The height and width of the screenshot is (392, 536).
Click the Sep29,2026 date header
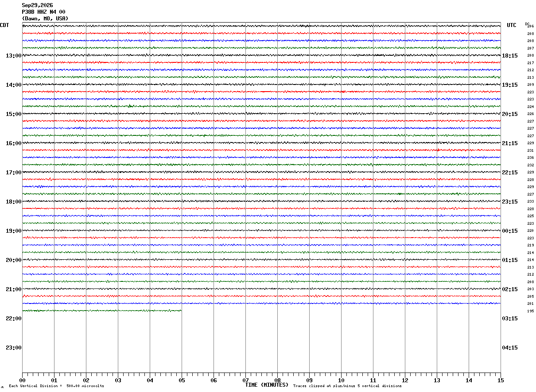pos(37,5)
